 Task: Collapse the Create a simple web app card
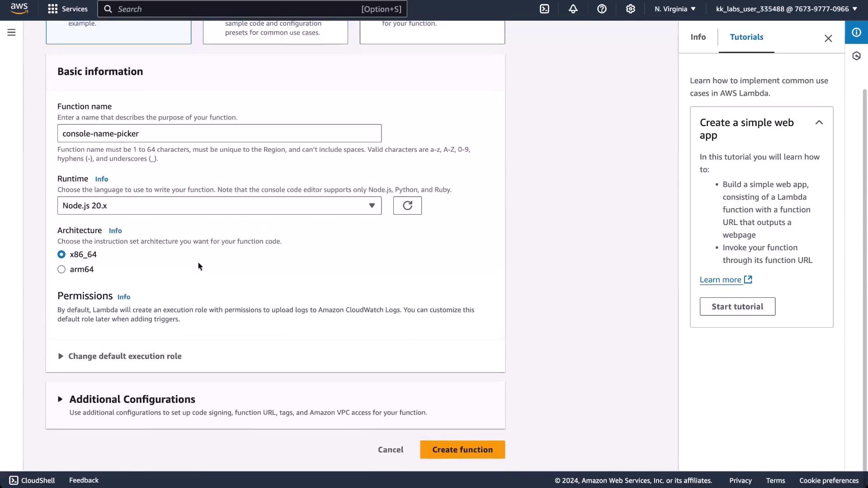819,122
